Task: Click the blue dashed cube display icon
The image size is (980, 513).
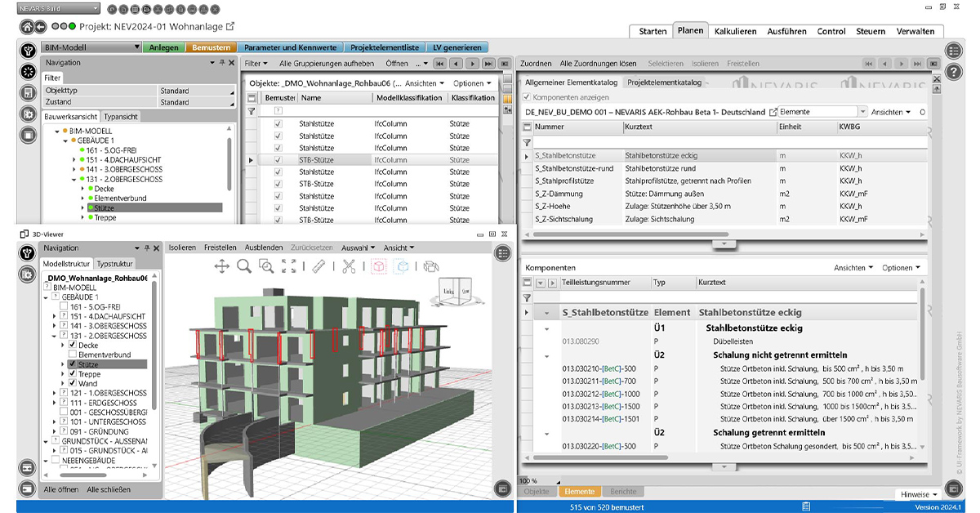Action: coord(402,265)
